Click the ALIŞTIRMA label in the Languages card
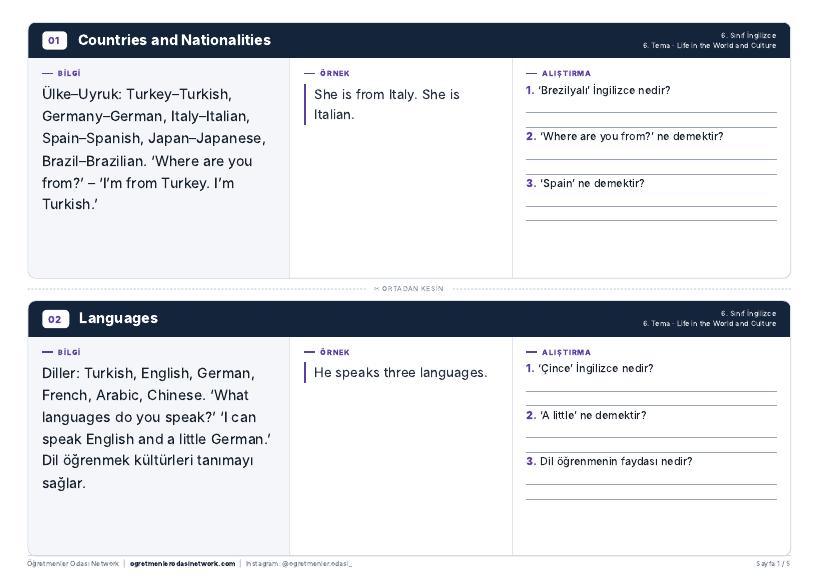This screenshot has width=819, height=579. click(x=566, y=352)
